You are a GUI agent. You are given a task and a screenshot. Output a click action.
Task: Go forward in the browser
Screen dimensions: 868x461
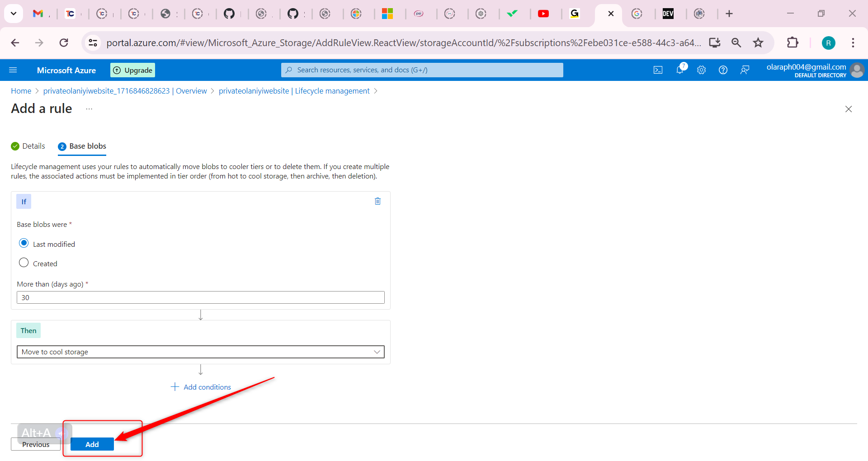point(39,43)
